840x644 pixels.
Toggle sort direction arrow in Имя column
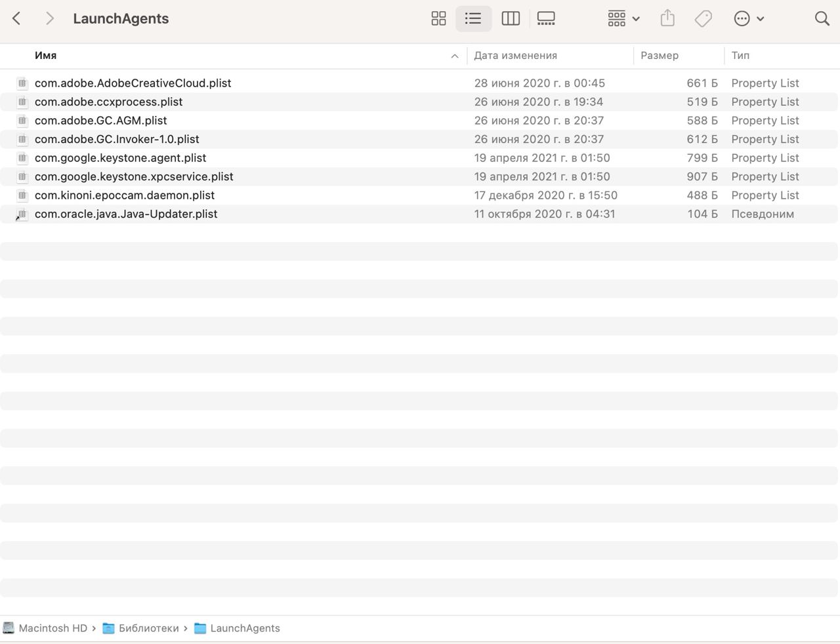point(455,56)
